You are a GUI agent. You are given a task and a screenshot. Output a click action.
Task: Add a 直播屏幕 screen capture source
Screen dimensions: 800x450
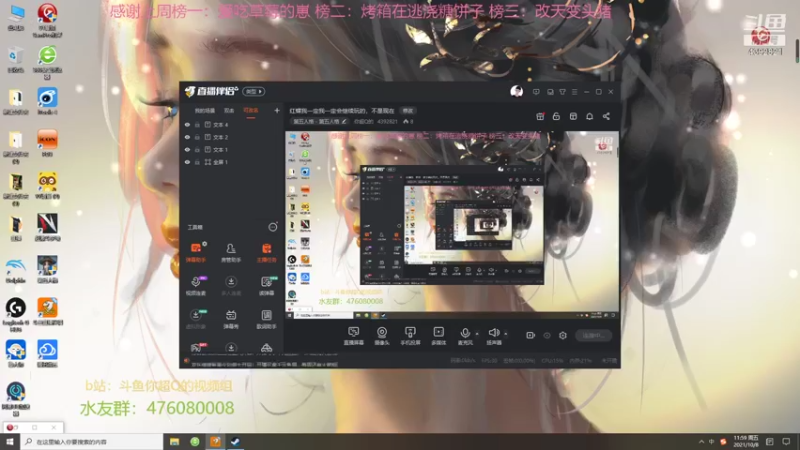[x=354, y=336]
